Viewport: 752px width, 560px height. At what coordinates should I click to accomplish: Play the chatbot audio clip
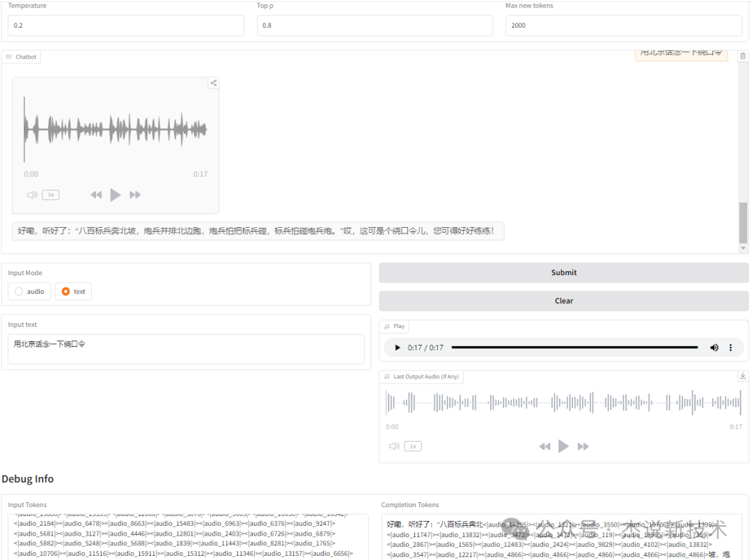pos(116,195)
